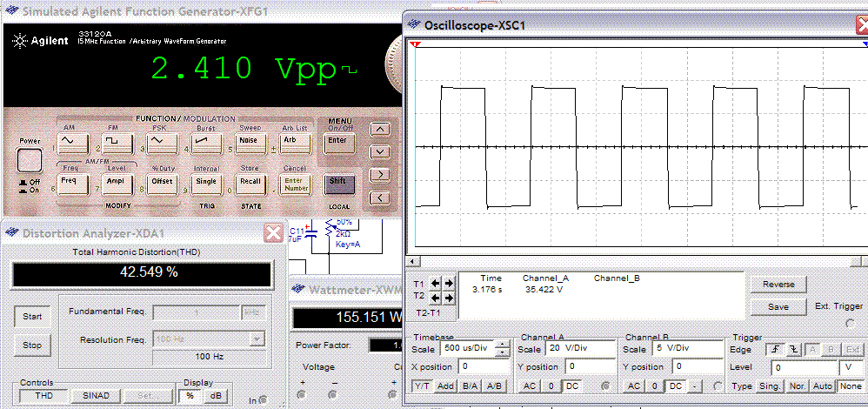The width and height of the screenshot is (868, 409).
Task: Set trigger type to Auto
Action: tap(823, 386)
